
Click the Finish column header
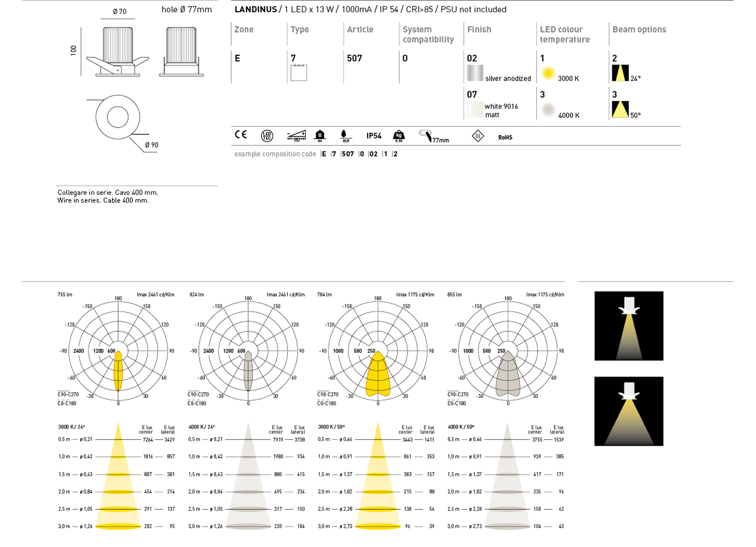click(479, 30)
